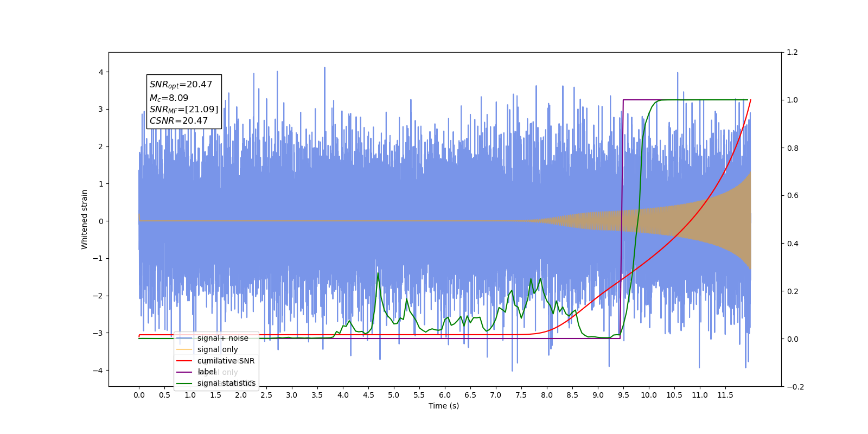Click the 0.6 tick on right axis
This screenshot has width=868, height=434.
(x=792, y=196)
